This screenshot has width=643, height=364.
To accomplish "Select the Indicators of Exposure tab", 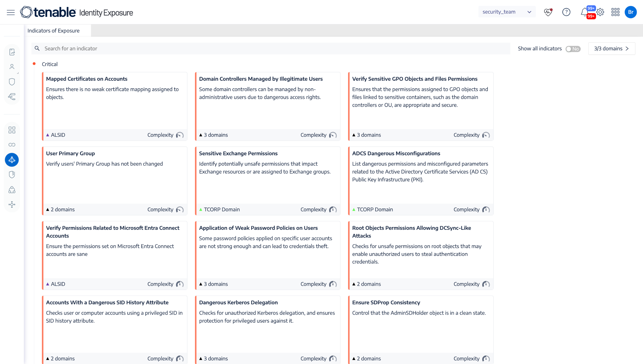I will point(53,31).
